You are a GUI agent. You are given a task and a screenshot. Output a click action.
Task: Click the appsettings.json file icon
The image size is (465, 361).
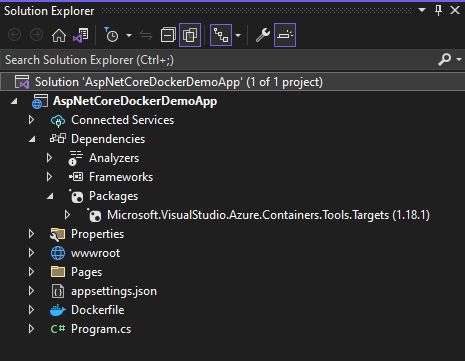(x=58, y=291)
